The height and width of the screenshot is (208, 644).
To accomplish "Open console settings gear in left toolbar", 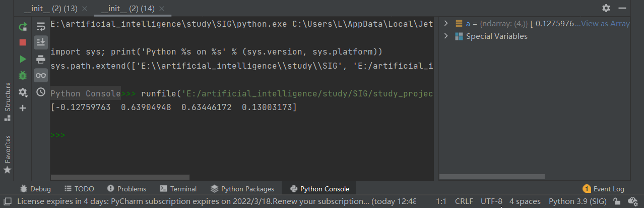I will pyautogui.click(x=23, y=92).
